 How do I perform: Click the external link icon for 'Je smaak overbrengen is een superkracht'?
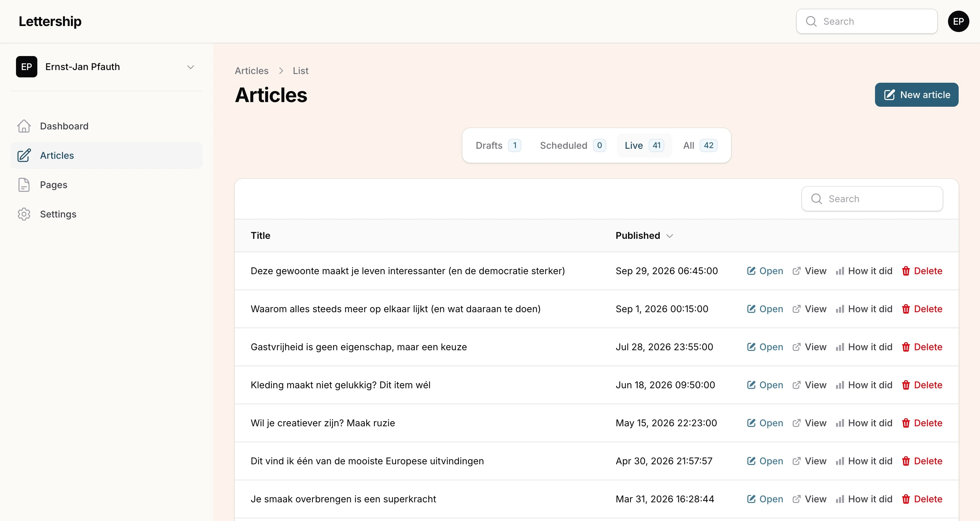click(x=796, y=499)
